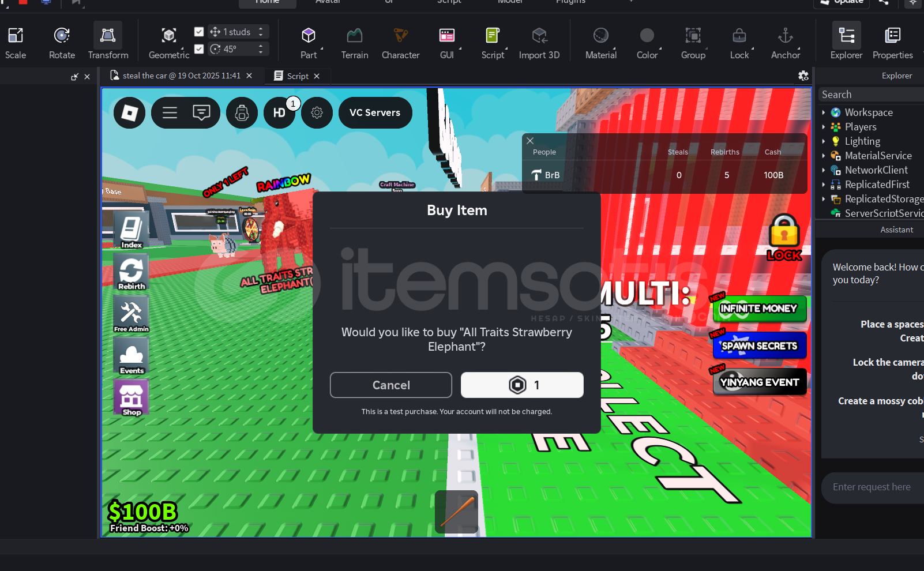The height and width of the screenshot is (571, 924).
Task: Click the Assistant 'Enter request here' field
Action: pyautogui.click(x=873, y=487)
